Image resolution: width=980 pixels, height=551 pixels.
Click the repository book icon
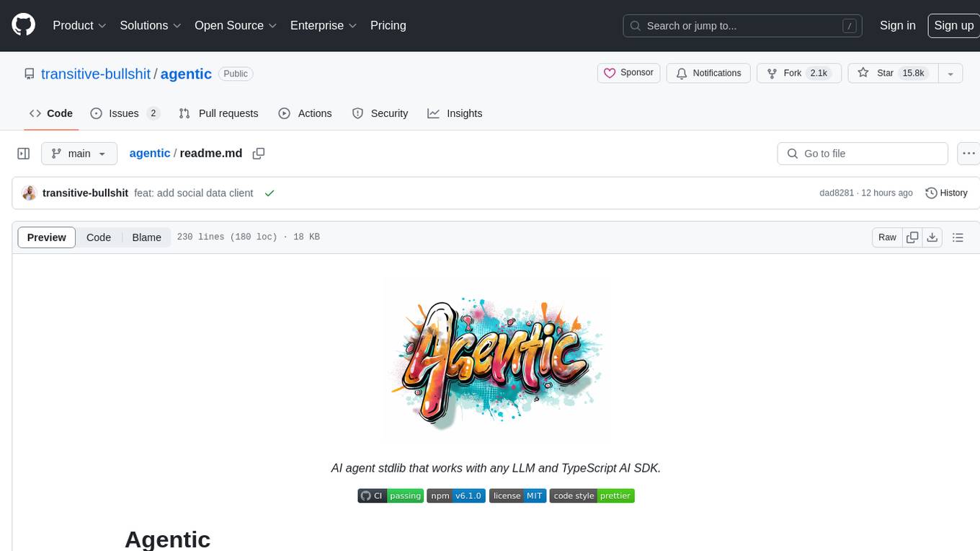tap(29, 74)
